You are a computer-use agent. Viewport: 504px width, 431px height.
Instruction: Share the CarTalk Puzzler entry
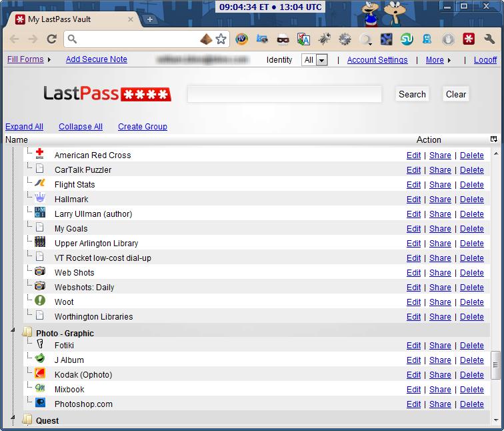[440, 170]
